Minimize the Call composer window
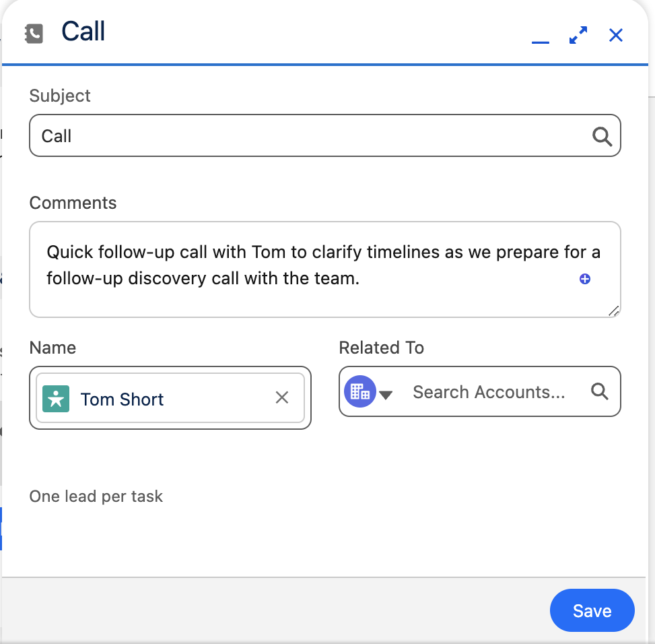This screenshot has height=644, width=655. click(x=541, y=40)
